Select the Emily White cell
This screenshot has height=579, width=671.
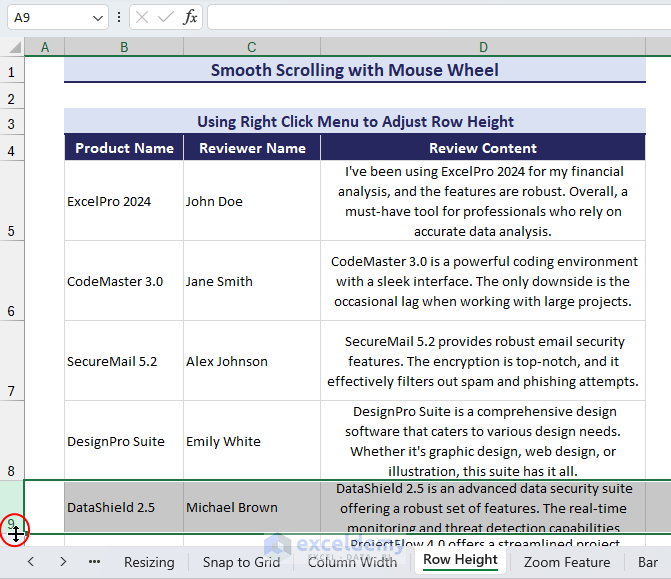pos(252,440)
